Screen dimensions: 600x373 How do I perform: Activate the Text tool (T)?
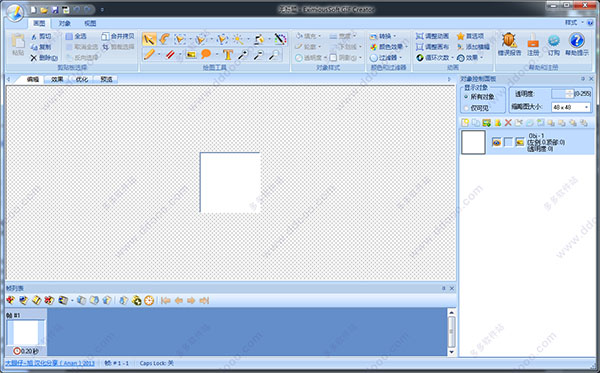pyautogui.click(x=228, y=55)
